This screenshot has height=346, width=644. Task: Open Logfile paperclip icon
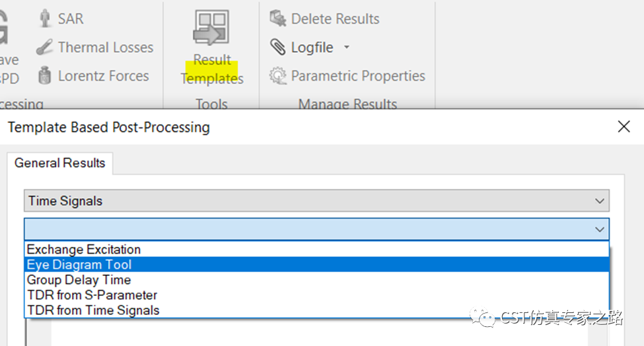tap(278, 47)
